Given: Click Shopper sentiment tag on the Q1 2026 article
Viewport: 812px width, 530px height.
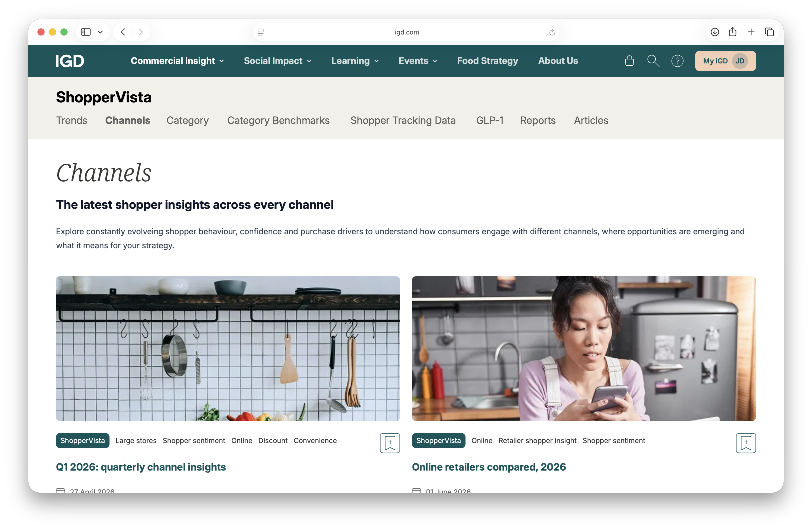Looking at the screenshot, I should pyautogui.click(x=194, y=441).
